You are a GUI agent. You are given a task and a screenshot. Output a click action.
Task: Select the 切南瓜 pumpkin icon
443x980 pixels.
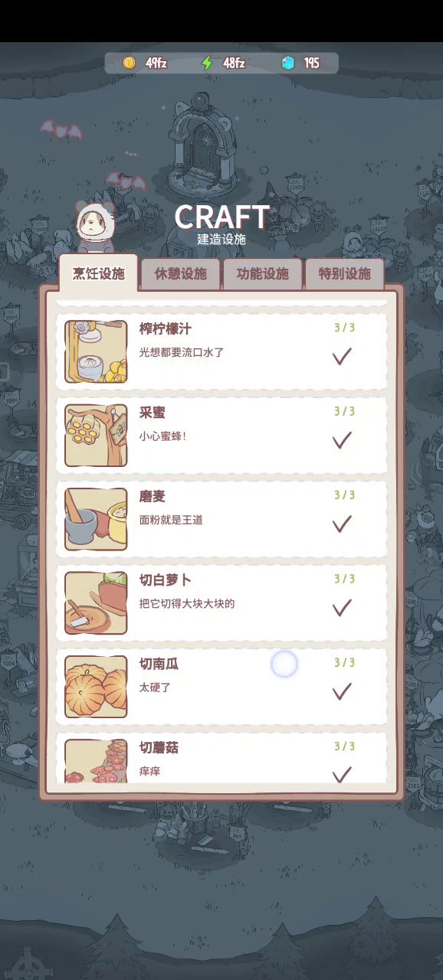click(96, 686)
